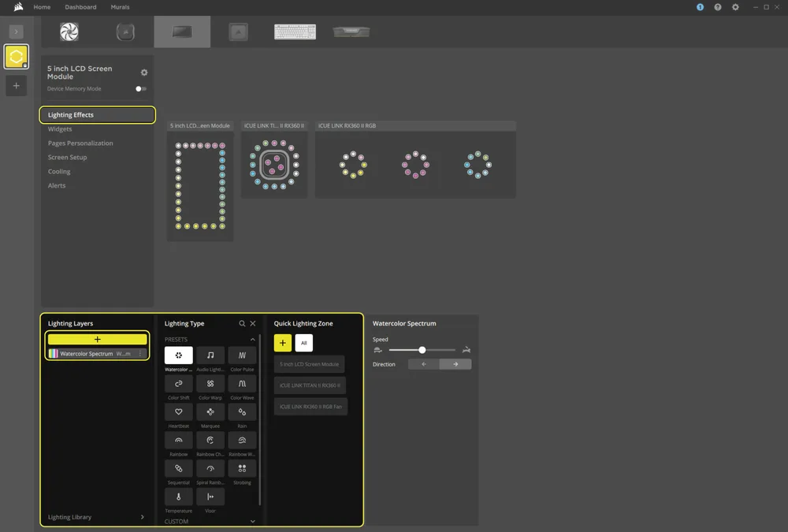Apply the Rain lighting preset
Viewport: 788px width, 532px height.
click(x=242, y=411)
